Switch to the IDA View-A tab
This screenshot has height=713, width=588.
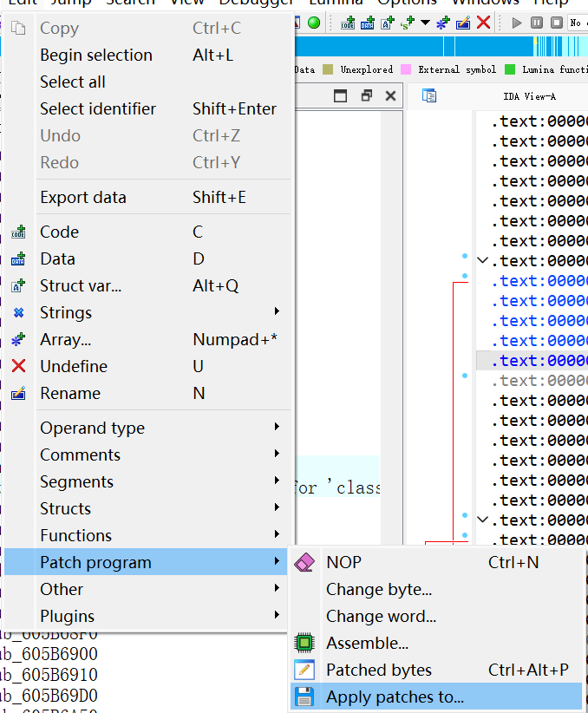529,96
